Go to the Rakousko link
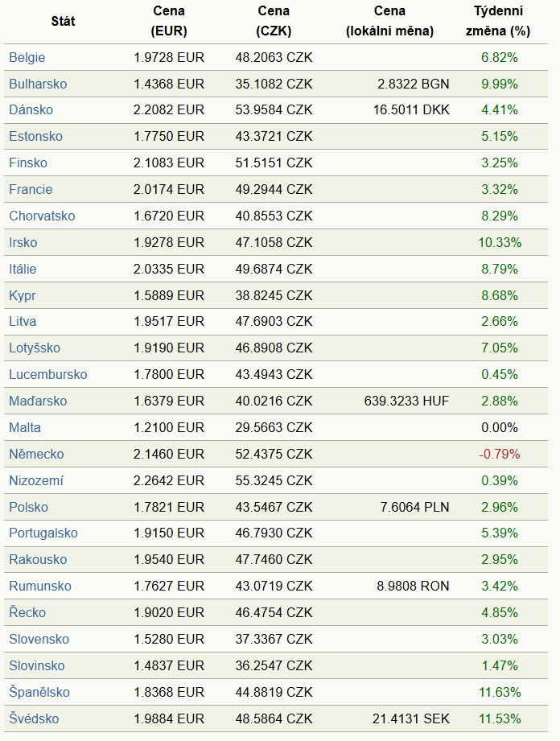560x741 pixels. pyautogui.click(x=38, y=559)
